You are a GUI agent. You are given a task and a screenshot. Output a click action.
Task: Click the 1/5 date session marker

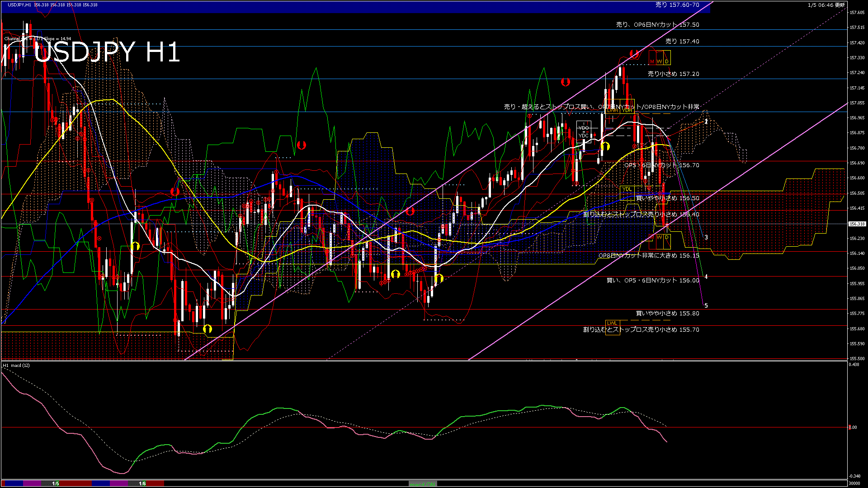click(56, 483)
